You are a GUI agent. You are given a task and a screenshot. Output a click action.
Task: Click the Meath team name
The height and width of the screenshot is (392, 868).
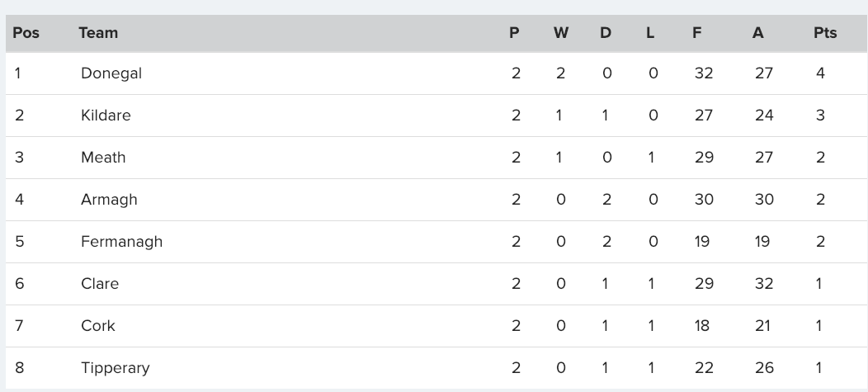pyautogui.click(x=103, y=158)
